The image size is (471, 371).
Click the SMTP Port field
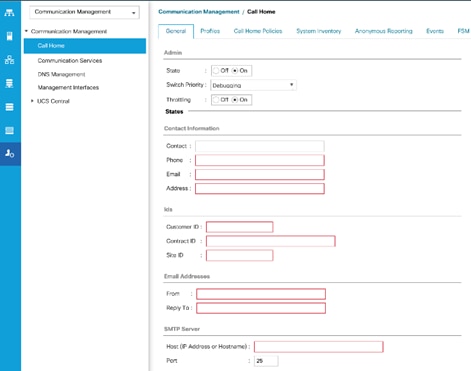(266, 361)
